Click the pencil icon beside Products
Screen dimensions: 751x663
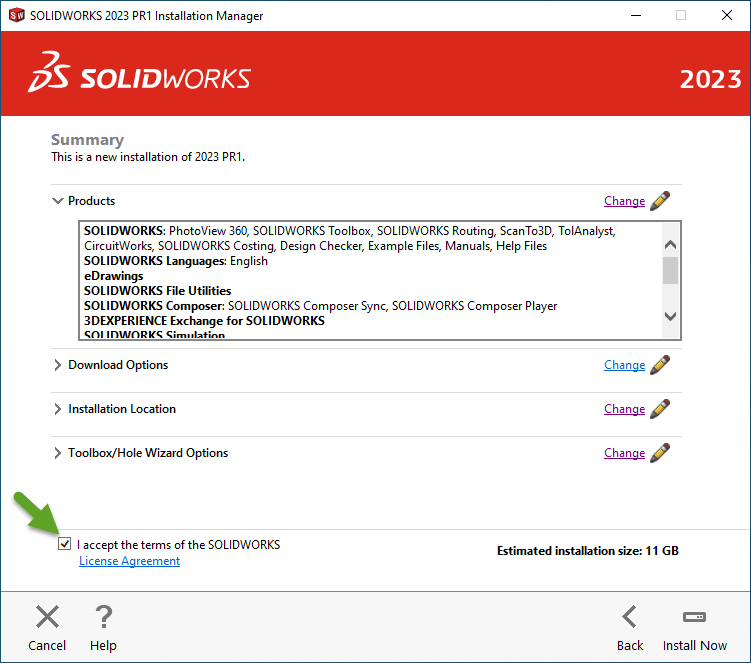660,201
